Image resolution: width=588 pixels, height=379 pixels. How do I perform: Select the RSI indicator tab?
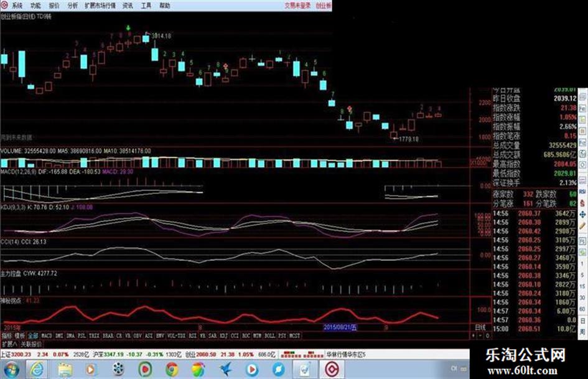click(x=192, y=336)
